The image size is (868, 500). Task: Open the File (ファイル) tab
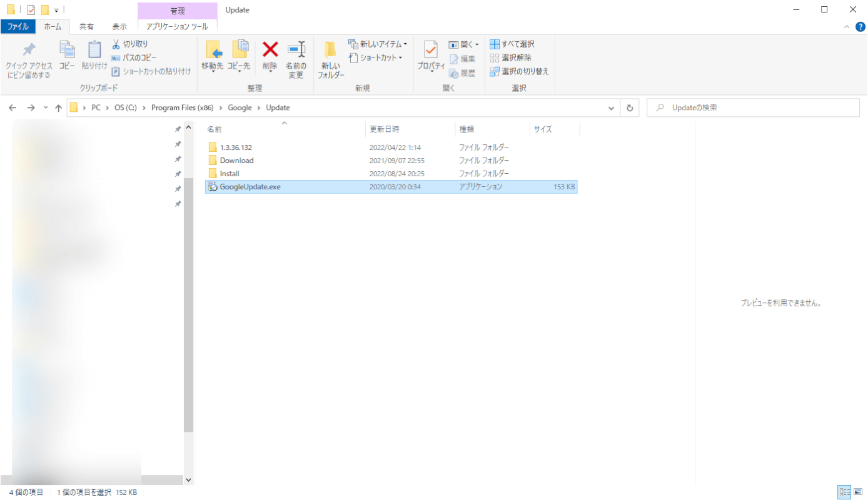18,26
